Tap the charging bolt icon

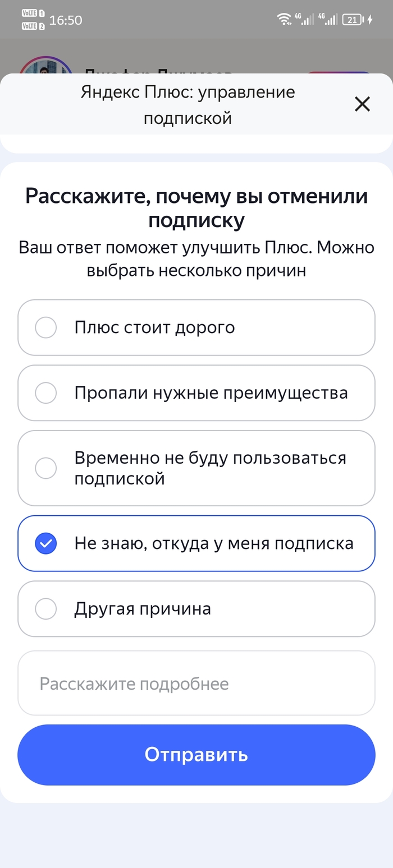click(369, 20)
